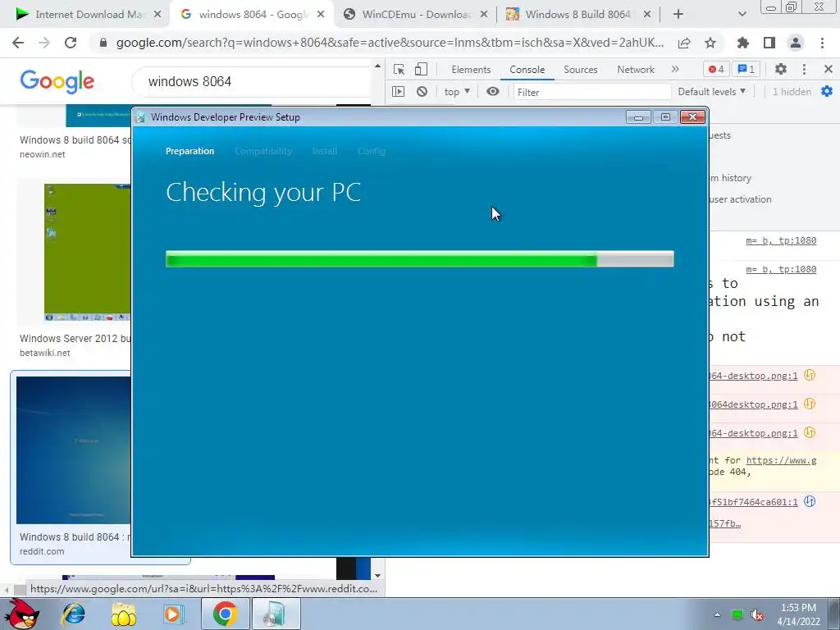Click the https://www.g console link
The width and height of the screenshot is (840, 630).
(781, 460)
